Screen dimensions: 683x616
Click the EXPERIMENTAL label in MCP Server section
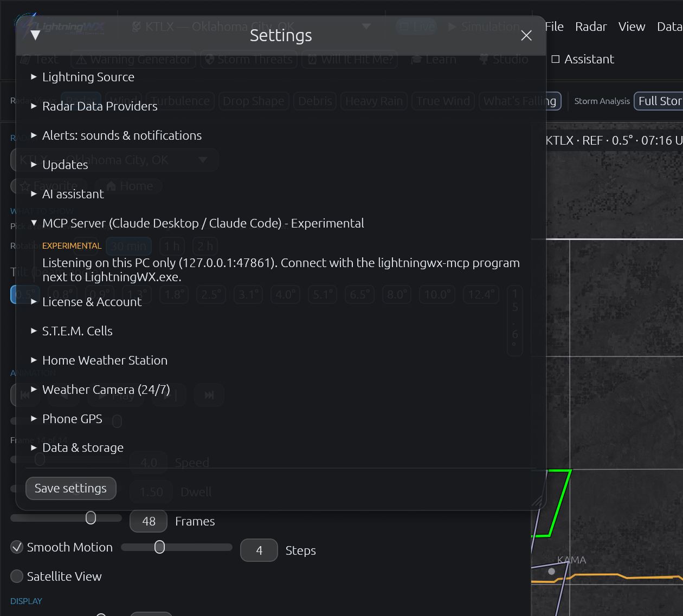(x=72, y=245)
